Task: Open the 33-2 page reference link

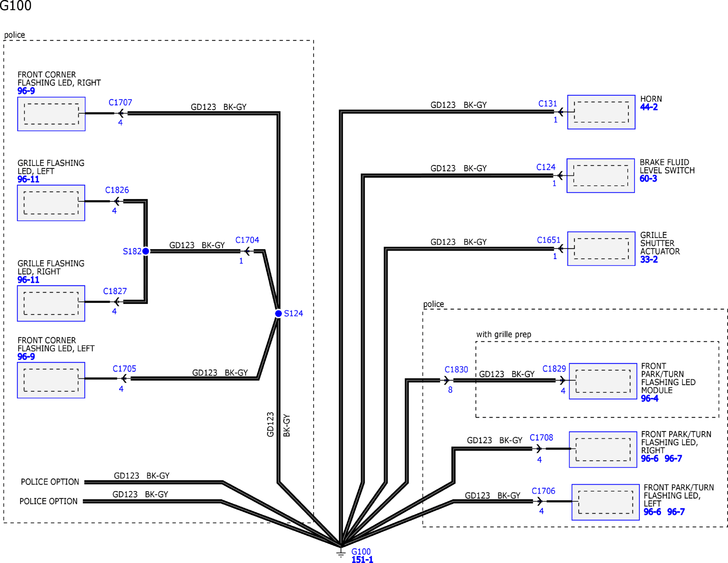Action: coord(649,260)
